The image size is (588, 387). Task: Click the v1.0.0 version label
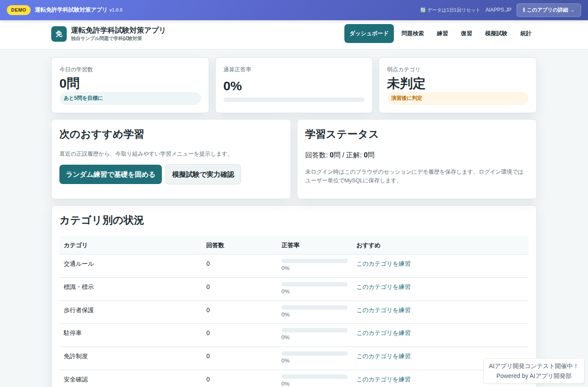[116, 10]
